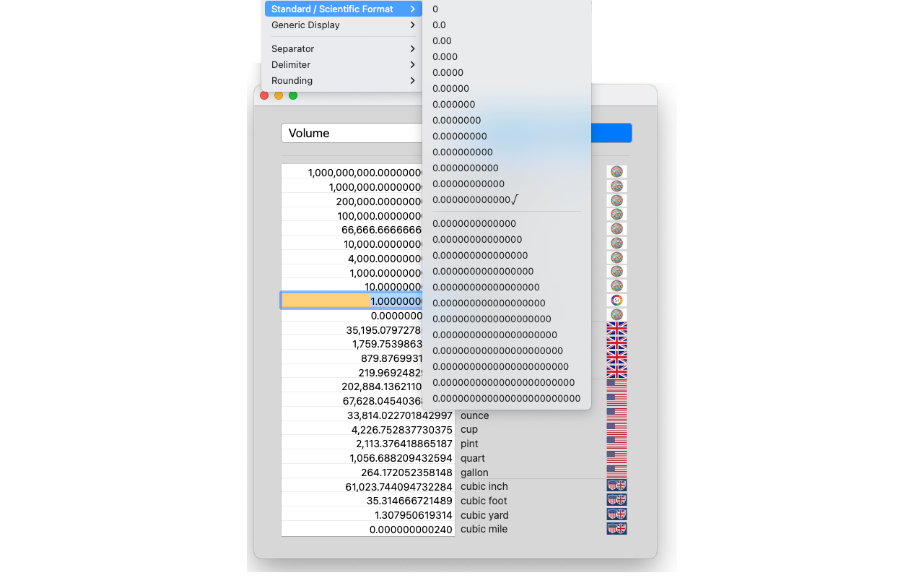The image size is (924, 578).
Task: Click the US/UK shield icon for cubic inch
Action: [616, 486]
